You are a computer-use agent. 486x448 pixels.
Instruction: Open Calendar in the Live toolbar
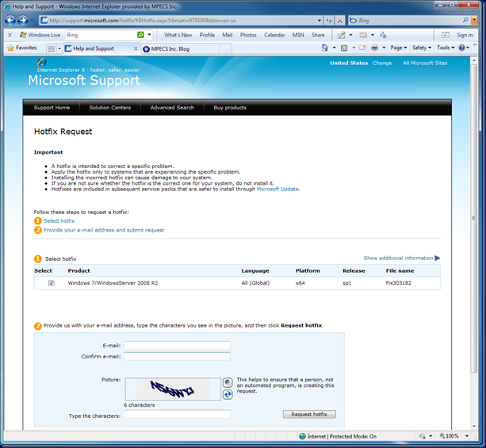click(x=274, y=35)
